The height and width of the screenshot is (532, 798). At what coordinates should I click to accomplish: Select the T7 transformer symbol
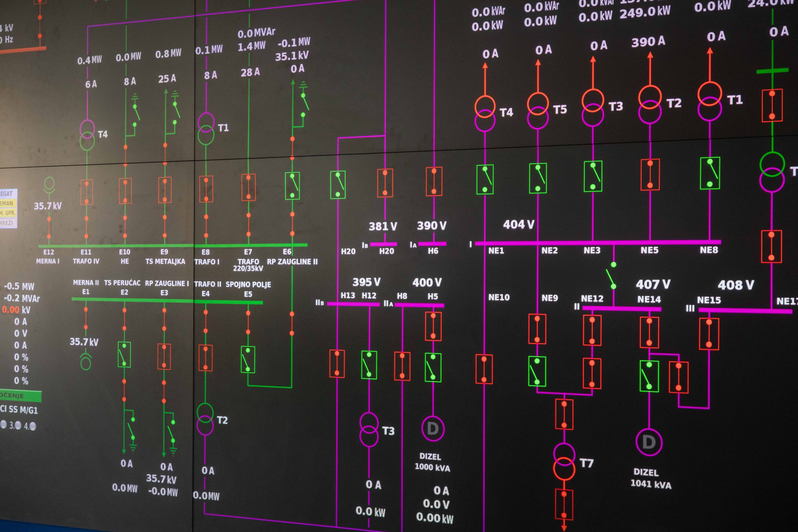(564, 461)
